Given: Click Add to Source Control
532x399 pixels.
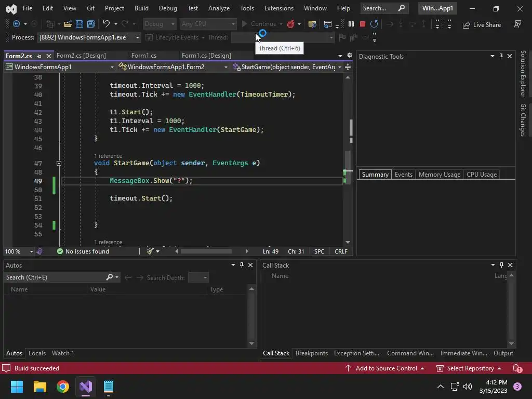Looking at the screenshot, I should point(386,368).
